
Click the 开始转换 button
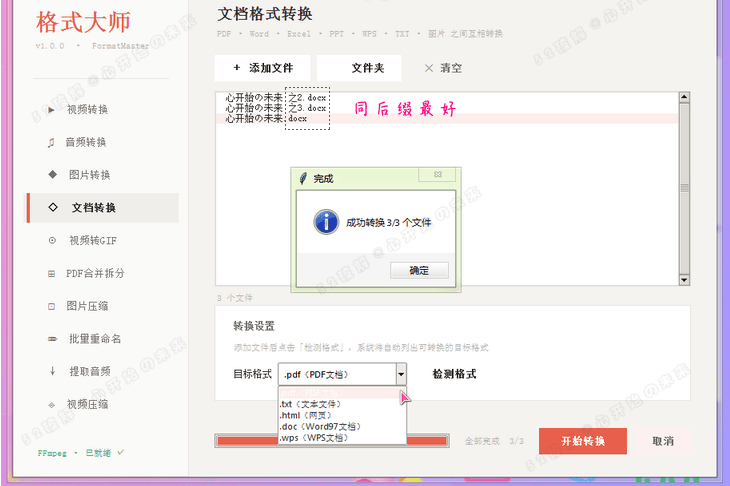[x=583, y=441]
